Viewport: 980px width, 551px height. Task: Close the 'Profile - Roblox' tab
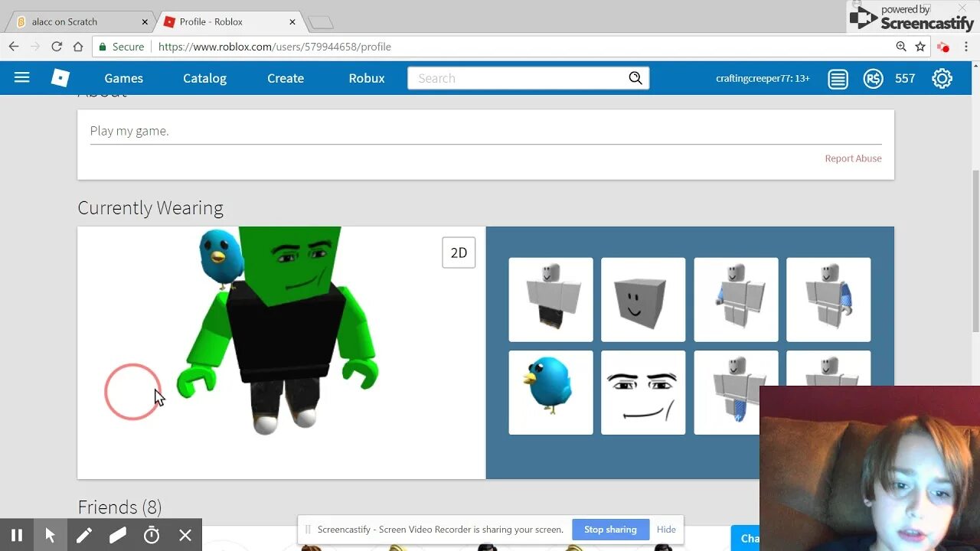(292, 22)
